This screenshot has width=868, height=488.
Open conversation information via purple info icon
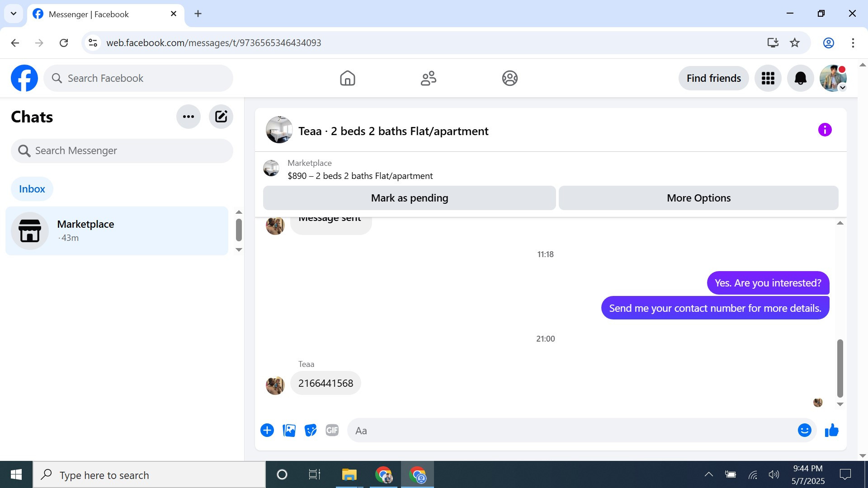pos(825,130)
